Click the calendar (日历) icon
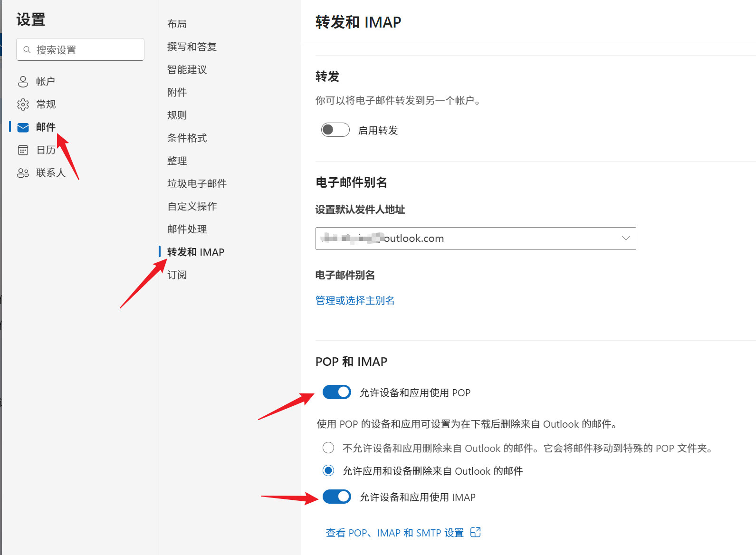The height and width of the screenshot is (555, 756). point(23,150)
